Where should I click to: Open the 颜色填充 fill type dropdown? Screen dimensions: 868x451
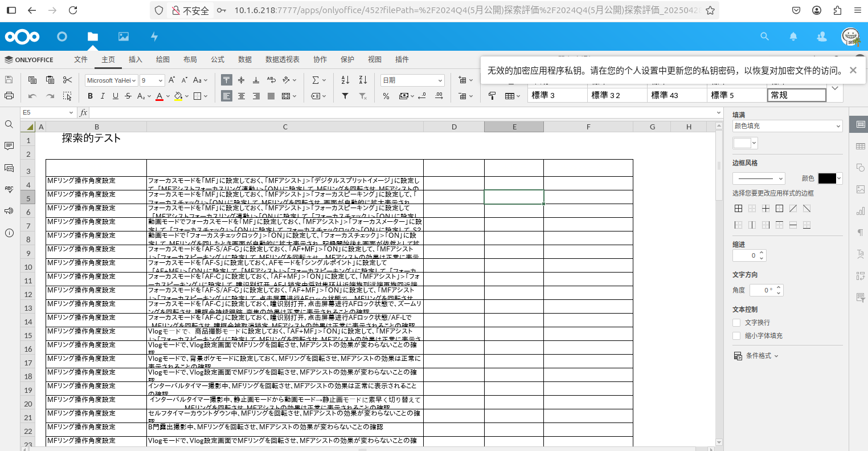coord(787,126)
